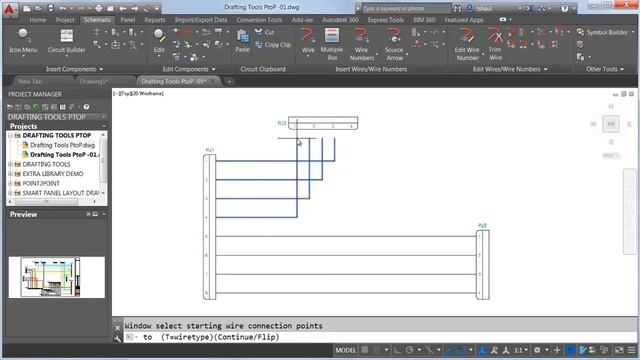
Task: Open Project Manager help icon
Action: click(x=87, y=107)
